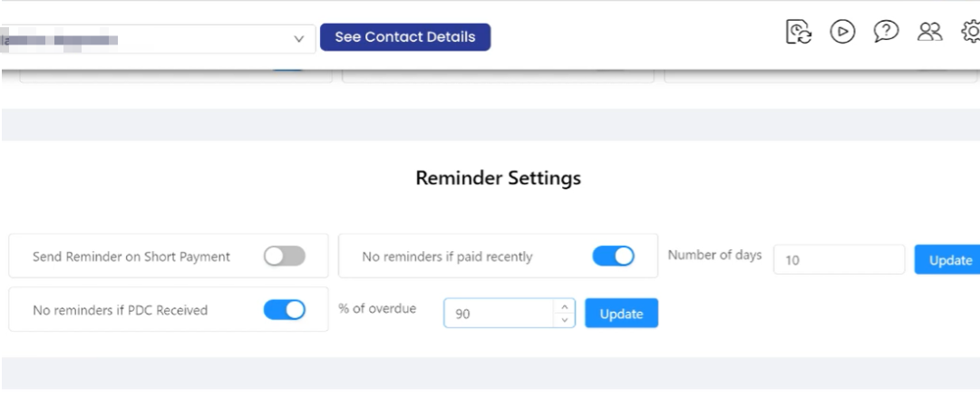Decrease % of overdue with down arrow

pos(565,320)
